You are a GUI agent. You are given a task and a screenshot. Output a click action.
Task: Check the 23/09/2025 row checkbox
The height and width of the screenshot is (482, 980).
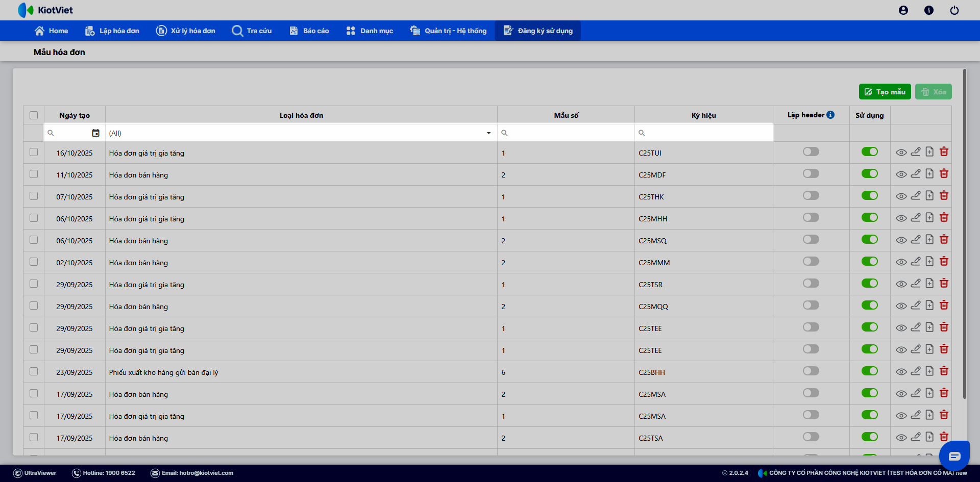[34, 371]
